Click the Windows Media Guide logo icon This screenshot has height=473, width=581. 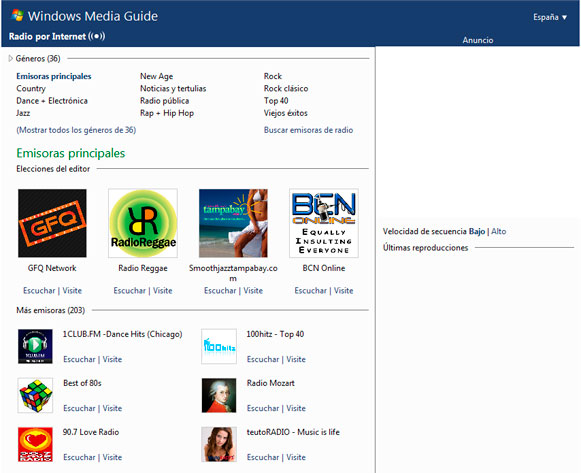coord(17,15)
